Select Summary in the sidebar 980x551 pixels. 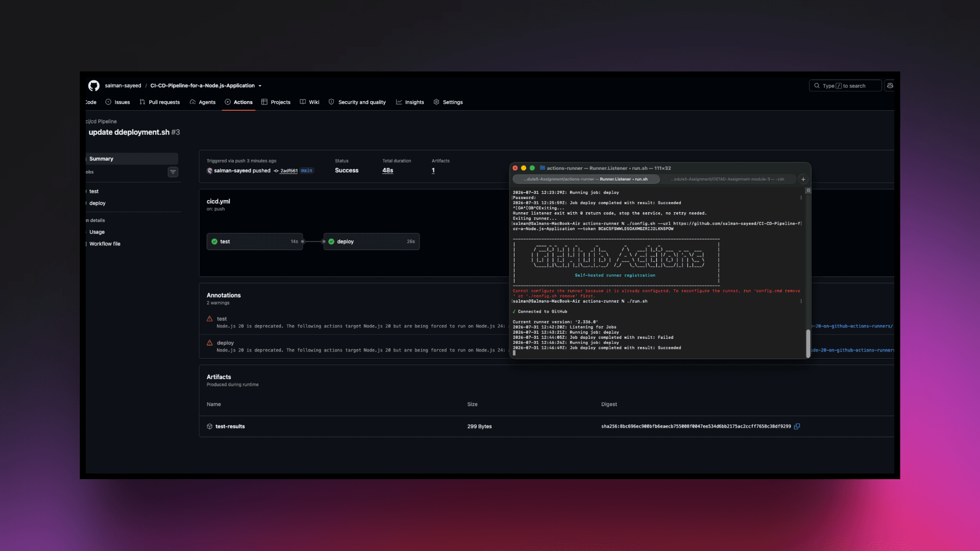[x=132, y=159]
